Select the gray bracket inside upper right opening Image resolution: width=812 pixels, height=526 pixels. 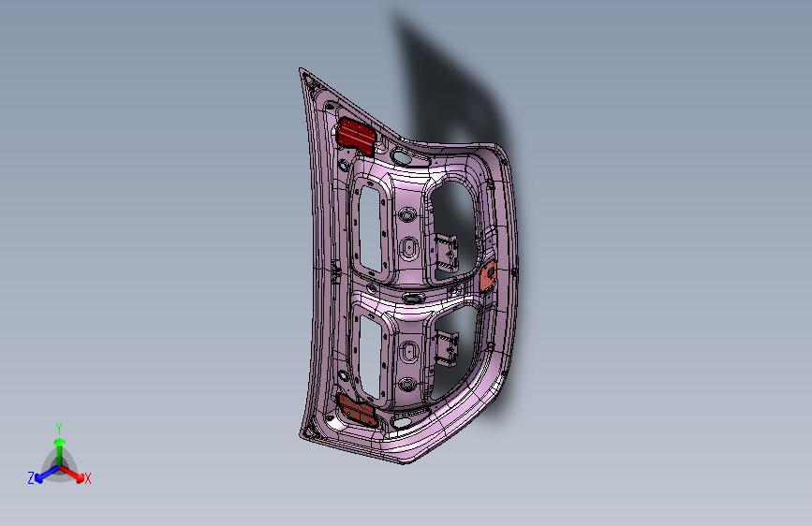(x=446, y=253)
